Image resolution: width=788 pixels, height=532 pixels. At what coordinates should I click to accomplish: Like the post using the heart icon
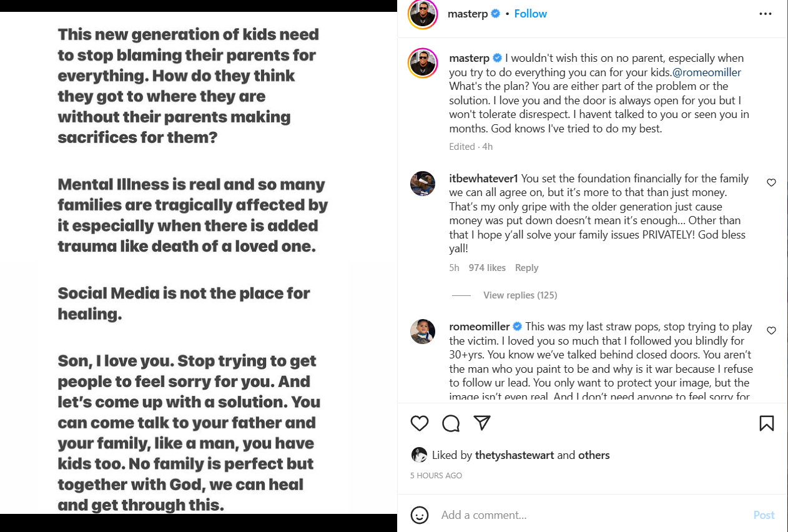coord(419,423)
